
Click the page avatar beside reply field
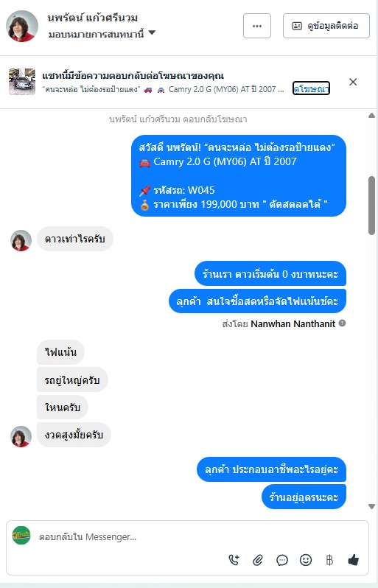[21, 536]
